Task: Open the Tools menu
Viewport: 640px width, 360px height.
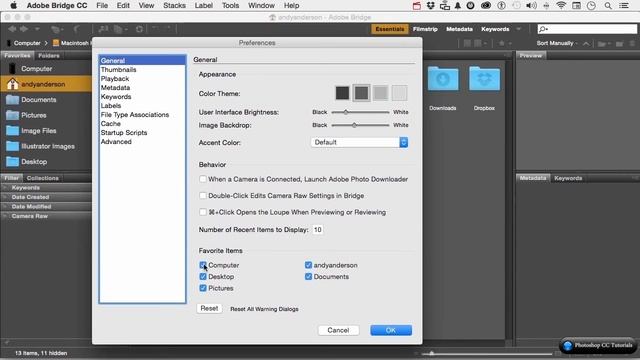Action: (231, 5)
